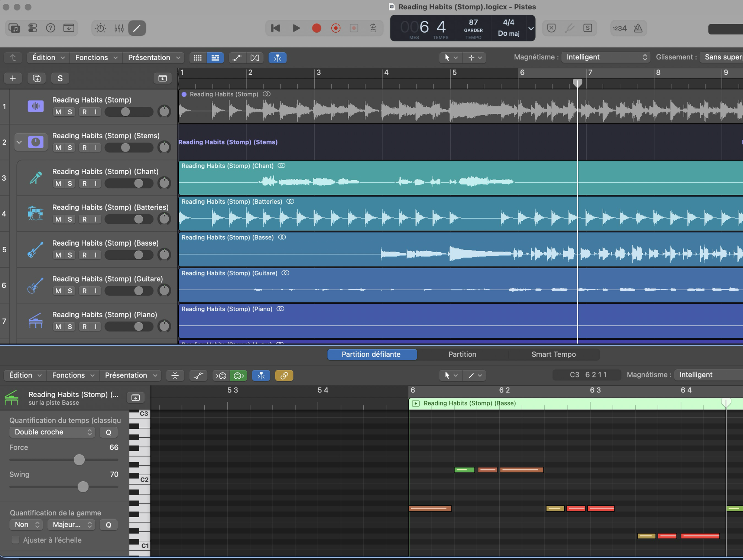Screen dimensions: 743x560
Task: Mute the first Reading Habits (Stomp) track
Action: click(58, 112)
